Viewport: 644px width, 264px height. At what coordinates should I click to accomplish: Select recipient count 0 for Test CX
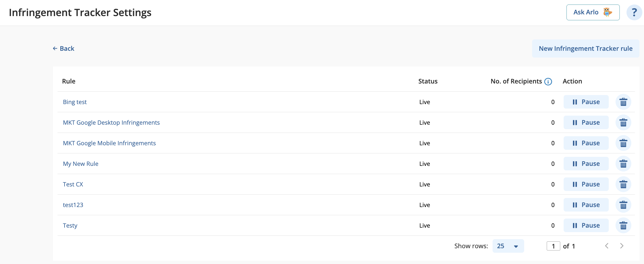(553, 184)
